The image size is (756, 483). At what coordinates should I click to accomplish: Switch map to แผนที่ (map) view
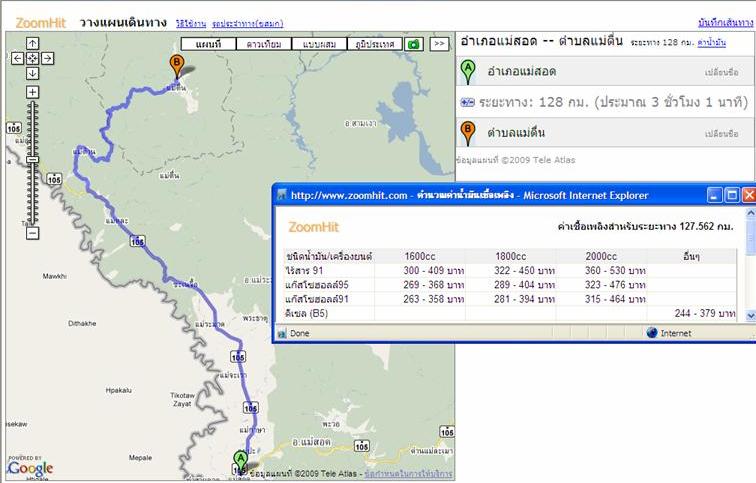pos(208,44)
